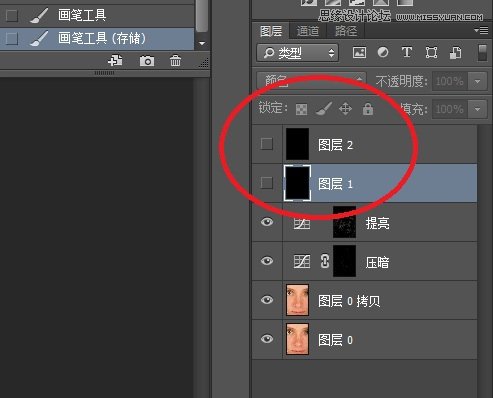Filter layers by shape icon
Viewport: 493px width, 398px height.
431,52
